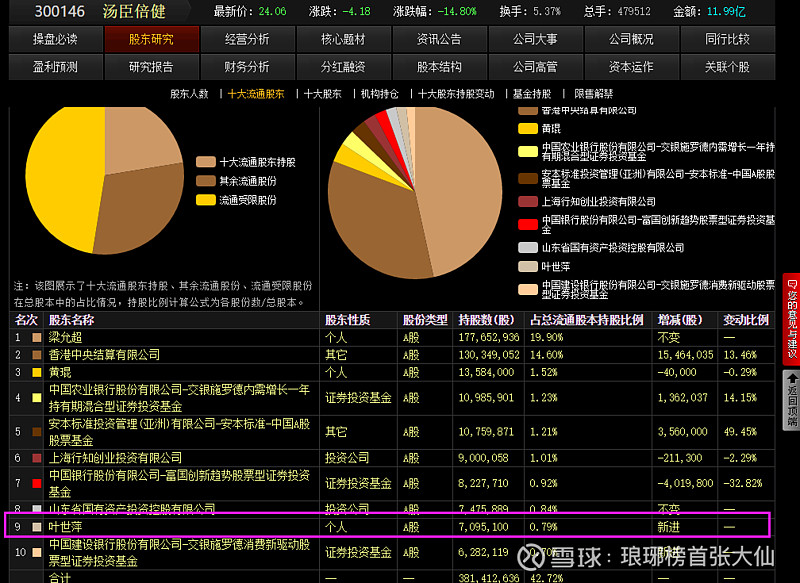Screen dimensions: 800x583
Task: Click the holding value 177,652,936
Action: pos(489,338)
